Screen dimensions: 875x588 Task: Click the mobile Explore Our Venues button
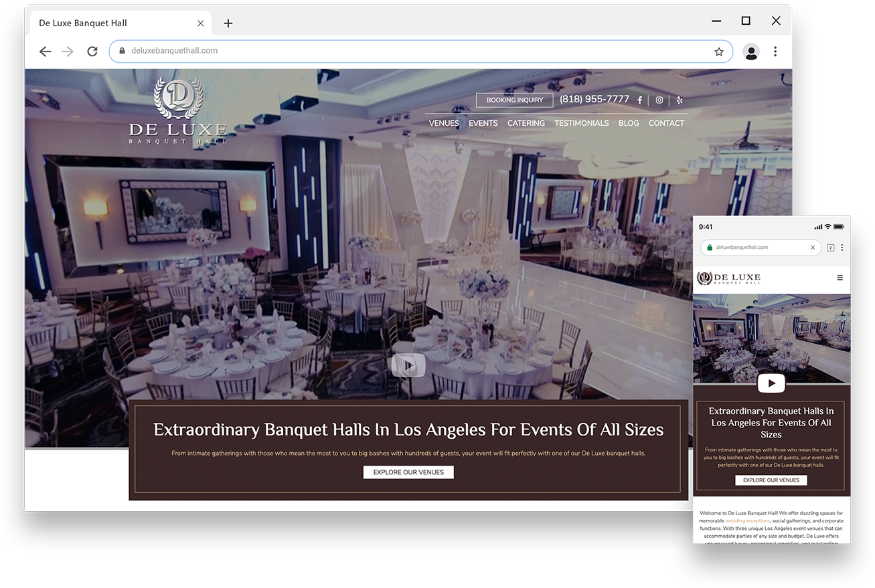pos(771,480)
